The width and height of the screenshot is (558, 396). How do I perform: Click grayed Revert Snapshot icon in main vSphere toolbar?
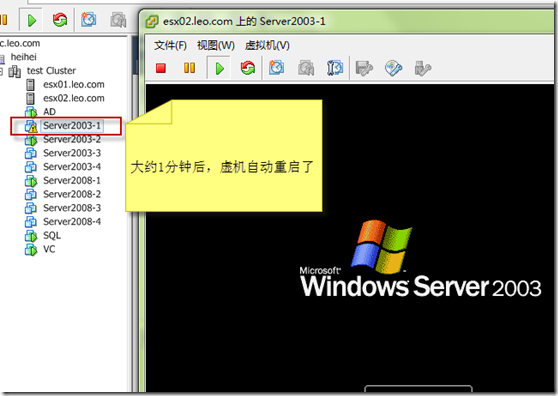118,20
